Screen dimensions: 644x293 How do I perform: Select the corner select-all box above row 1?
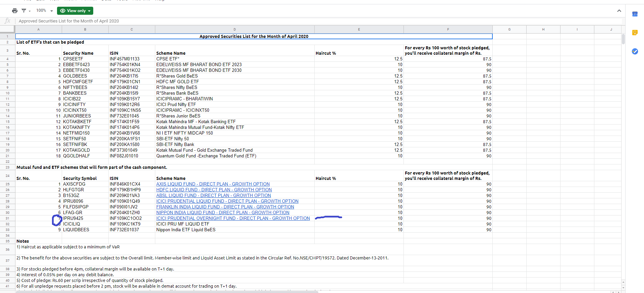pyautogui.click(x=7, y=29)
